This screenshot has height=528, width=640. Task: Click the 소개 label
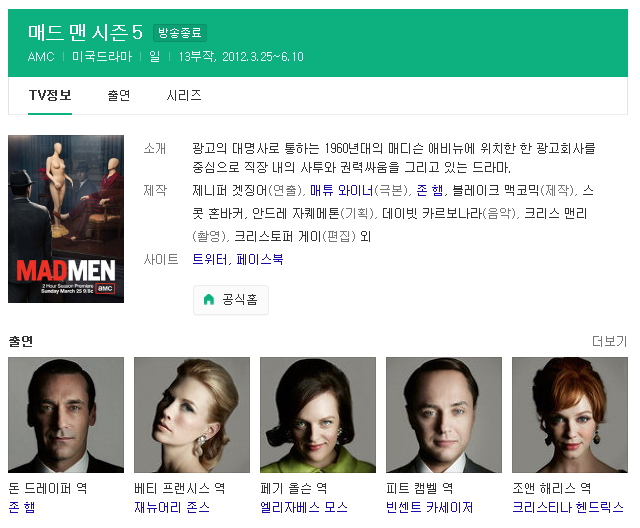point(155,149)
